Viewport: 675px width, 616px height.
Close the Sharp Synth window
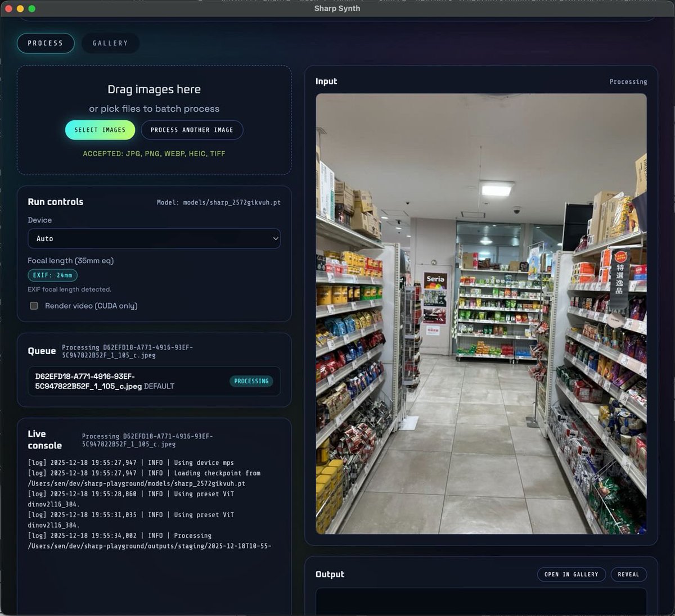8,8
